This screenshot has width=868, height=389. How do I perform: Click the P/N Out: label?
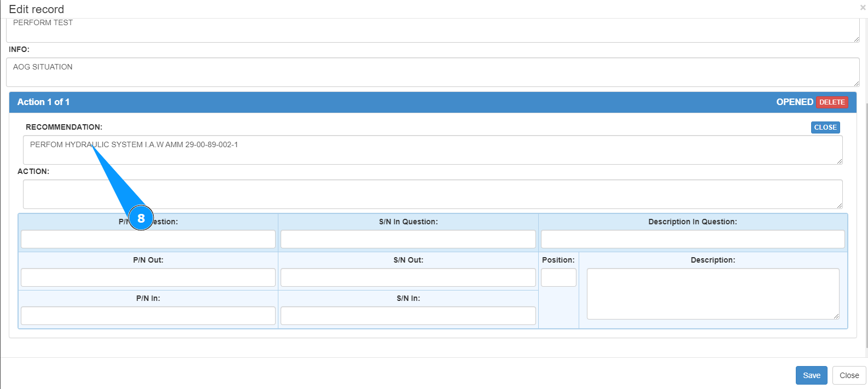148,260
